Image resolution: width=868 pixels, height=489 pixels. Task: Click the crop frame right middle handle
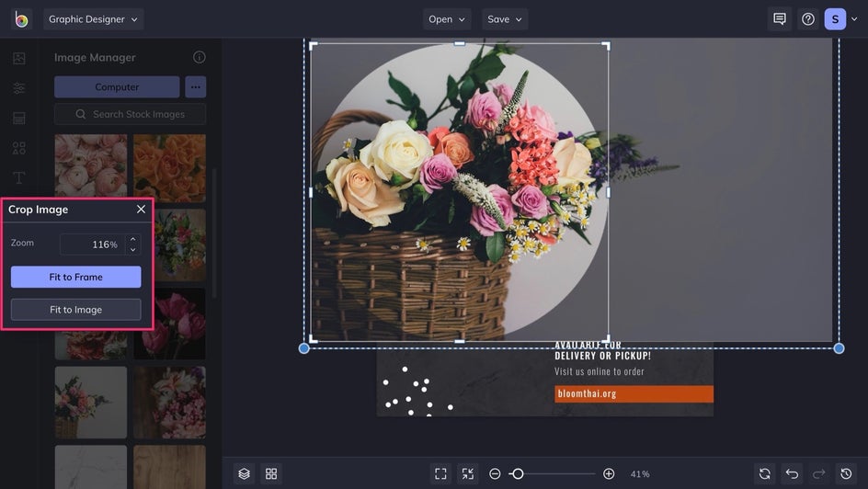609,192
